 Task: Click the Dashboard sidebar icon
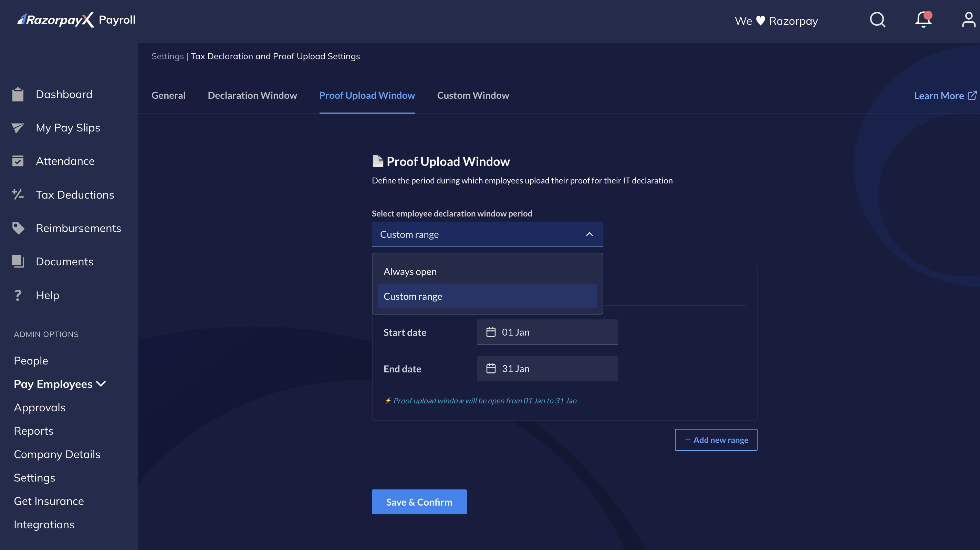pyautogui.click(x=18, y=94)
